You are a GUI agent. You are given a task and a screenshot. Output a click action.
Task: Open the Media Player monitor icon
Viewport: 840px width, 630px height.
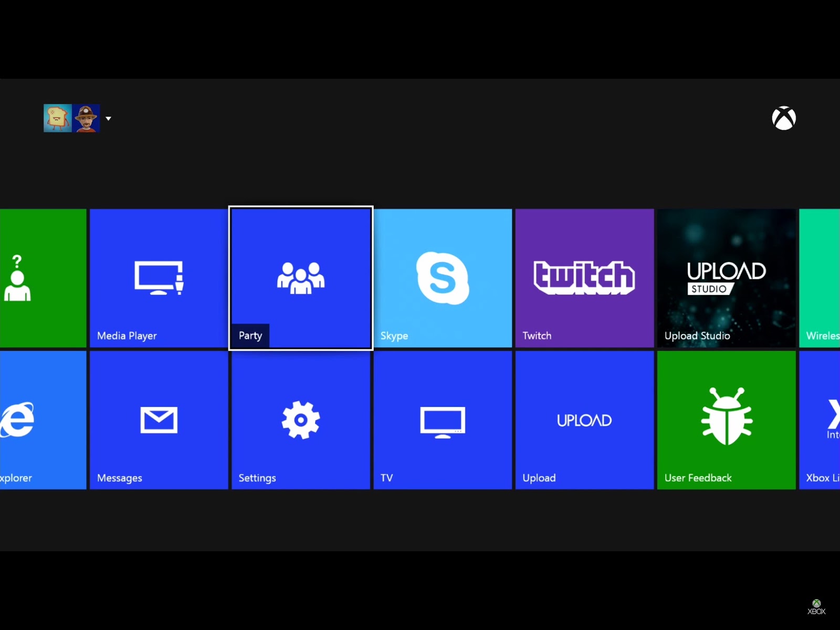tap(159, 278)
